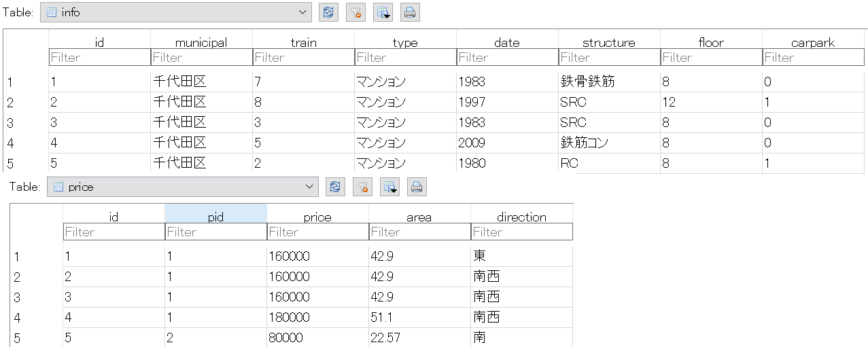Image resolution: width=868 pixels, height=347 pixels.
Task: Focus the price table id filter field
Action: point(114,232)
